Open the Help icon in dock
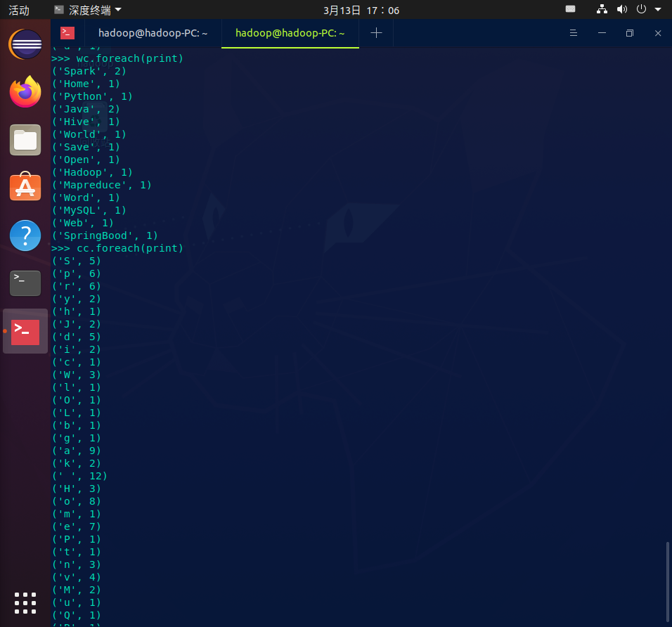This screenshot has width=672, height=627. (25, 235)
